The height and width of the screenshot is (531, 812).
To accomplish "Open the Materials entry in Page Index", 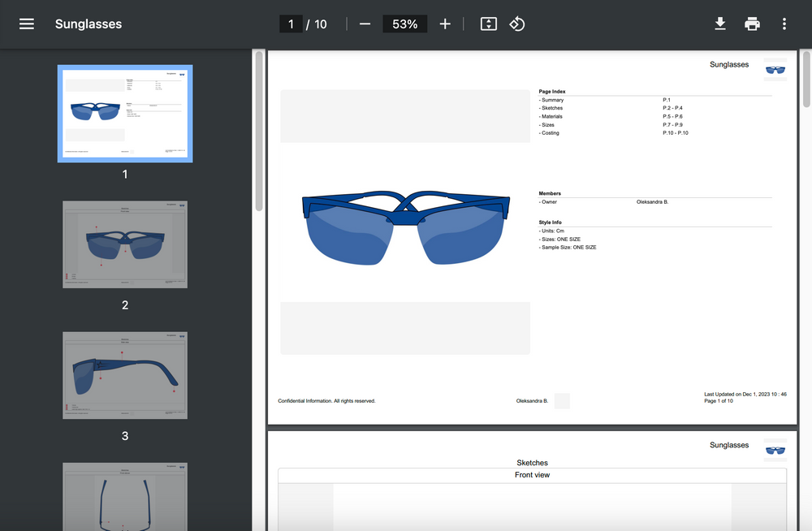I will [x=552, y=116].
